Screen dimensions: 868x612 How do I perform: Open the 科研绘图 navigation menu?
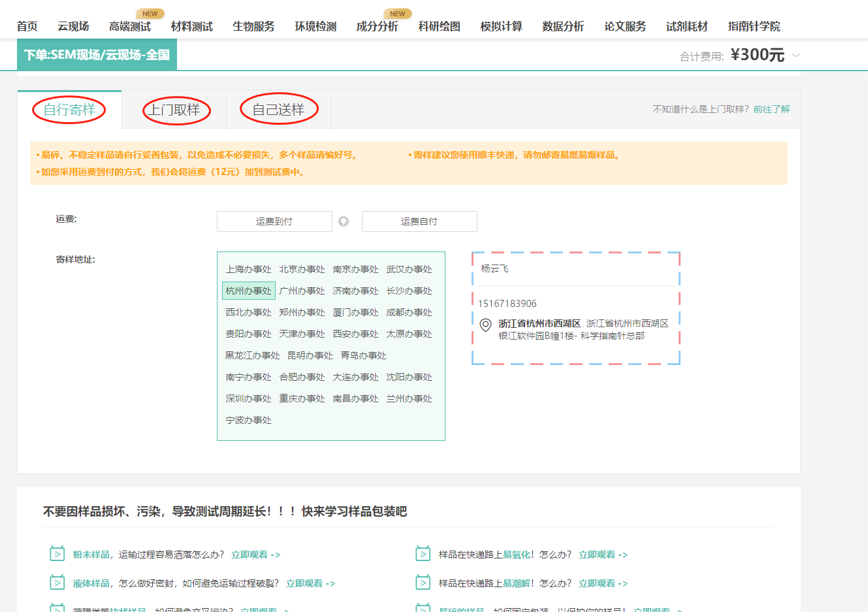(438, 26)
